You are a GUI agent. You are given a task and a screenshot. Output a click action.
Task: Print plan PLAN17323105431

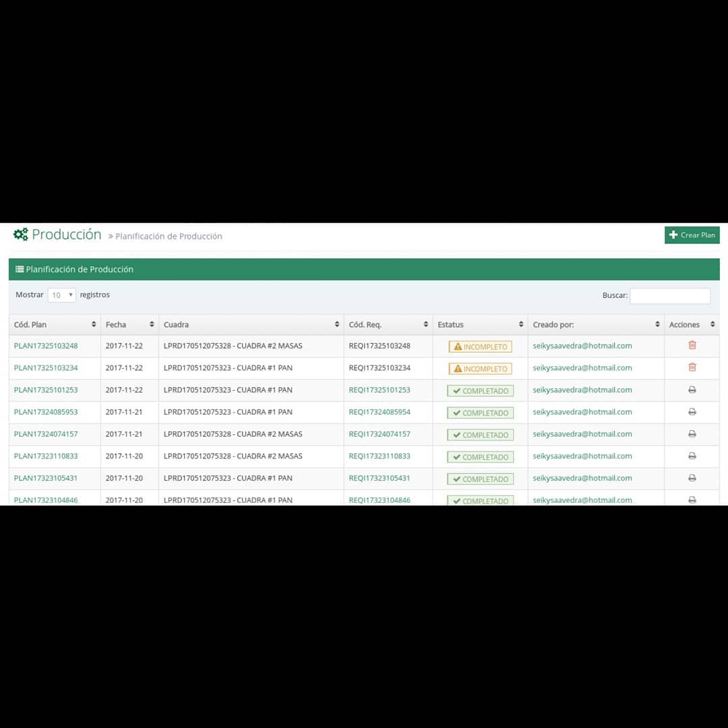click(692, 478)
